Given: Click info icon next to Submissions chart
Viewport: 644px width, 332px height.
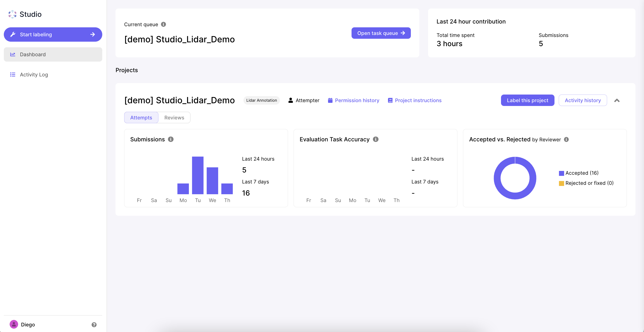Looking at the screenshot, I should (x=171, y=139).
